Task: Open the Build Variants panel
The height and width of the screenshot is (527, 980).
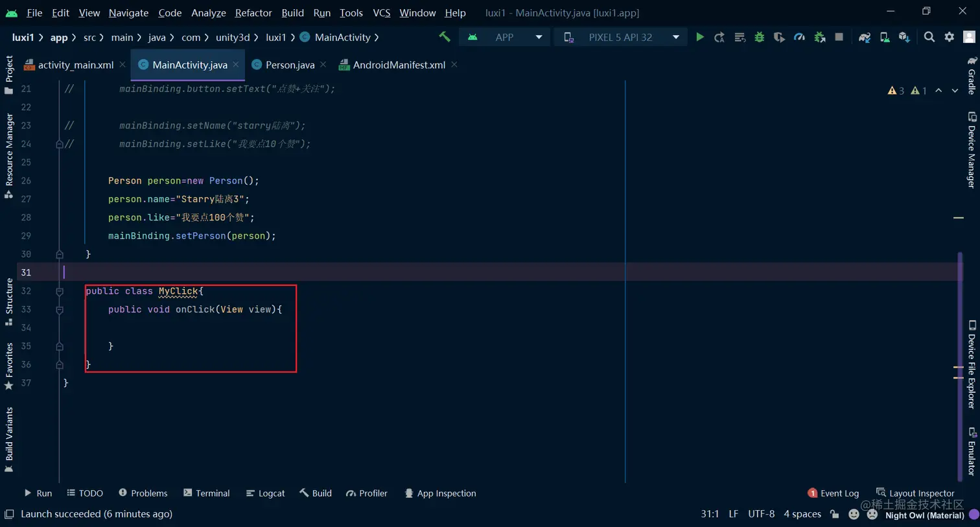Action: [8, 439]
